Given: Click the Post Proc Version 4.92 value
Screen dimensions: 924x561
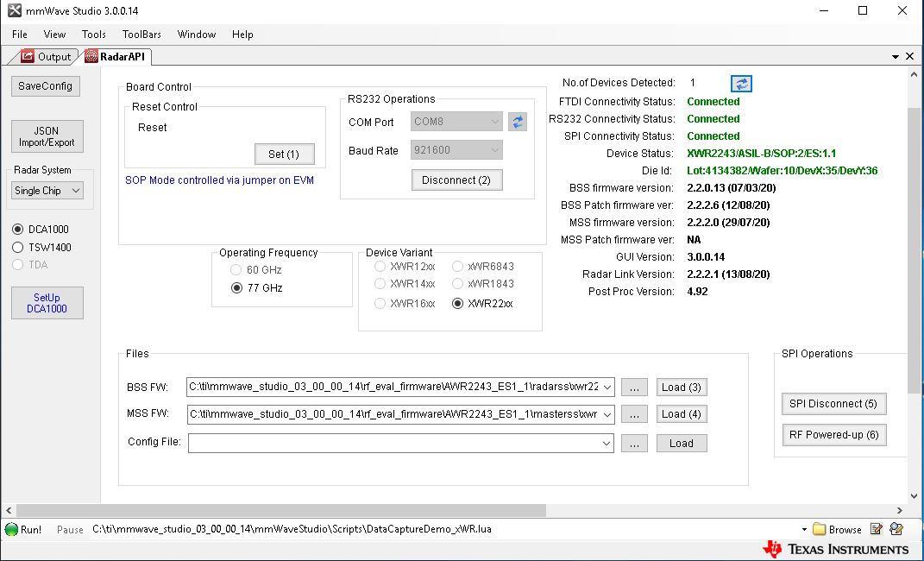Looking at the screenshot, I should pyautogui.click(x=697, y=292).
